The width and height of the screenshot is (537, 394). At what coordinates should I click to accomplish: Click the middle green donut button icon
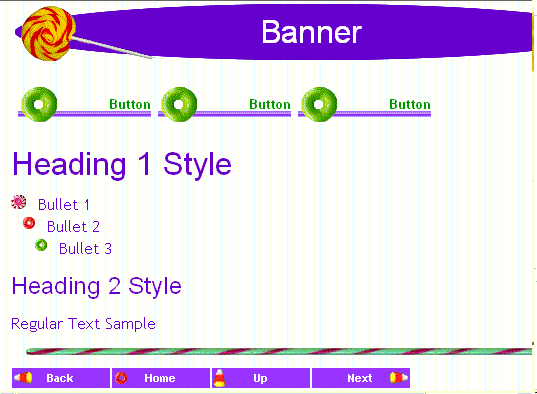[179, 104]
